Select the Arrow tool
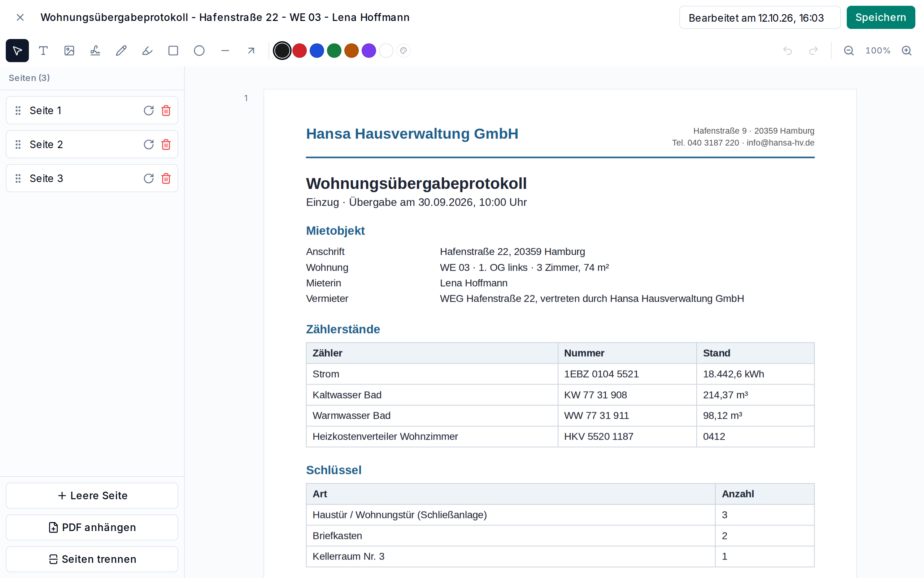The width and height of the screenshot is (924, 578). [251, 51]
